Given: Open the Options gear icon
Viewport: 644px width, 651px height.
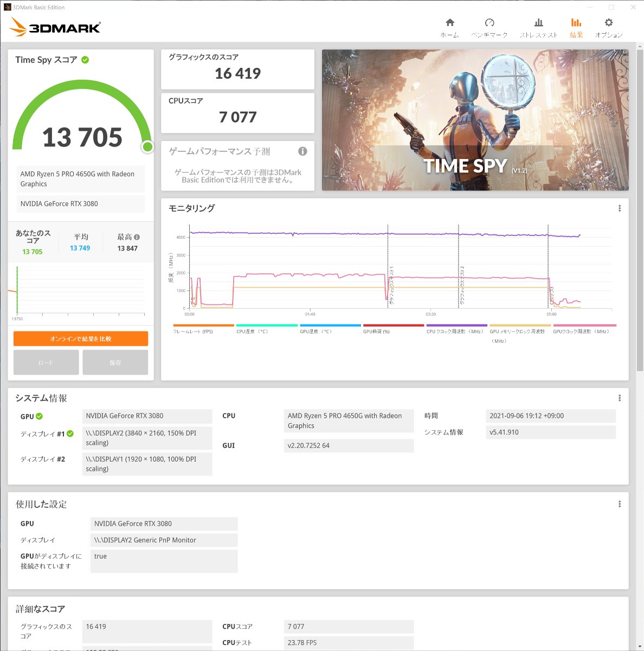Looking at the screenshot, I should pyautogui.click(x=608, y=23).
